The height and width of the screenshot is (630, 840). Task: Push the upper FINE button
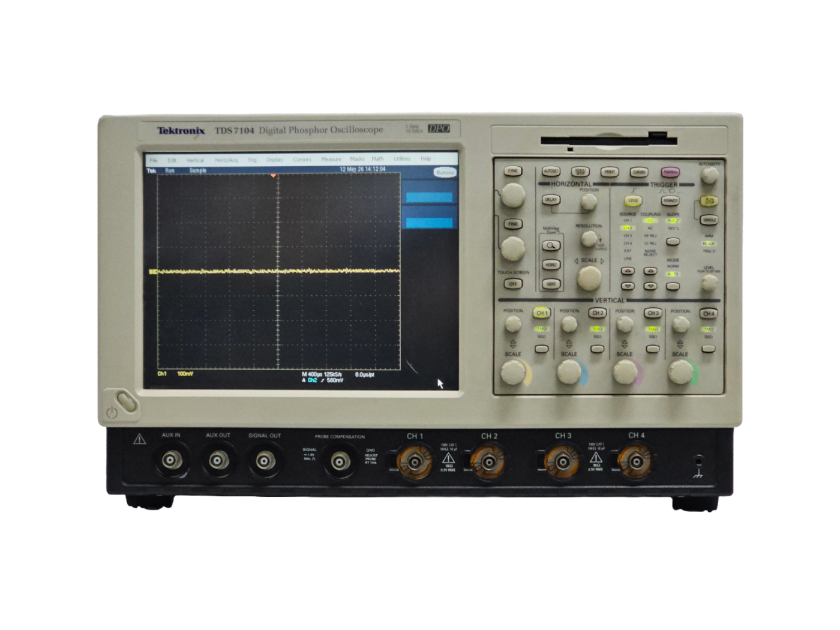tap(512, 171)
